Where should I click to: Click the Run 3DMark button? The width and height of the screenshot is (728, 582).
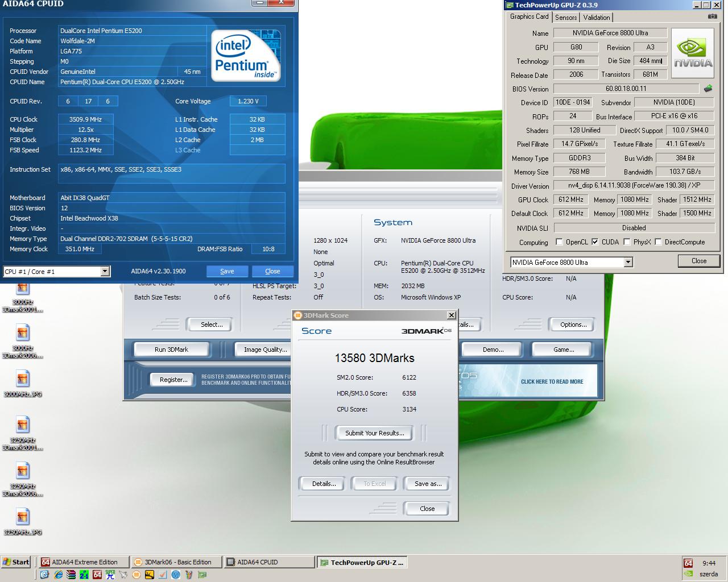(171, 350)
